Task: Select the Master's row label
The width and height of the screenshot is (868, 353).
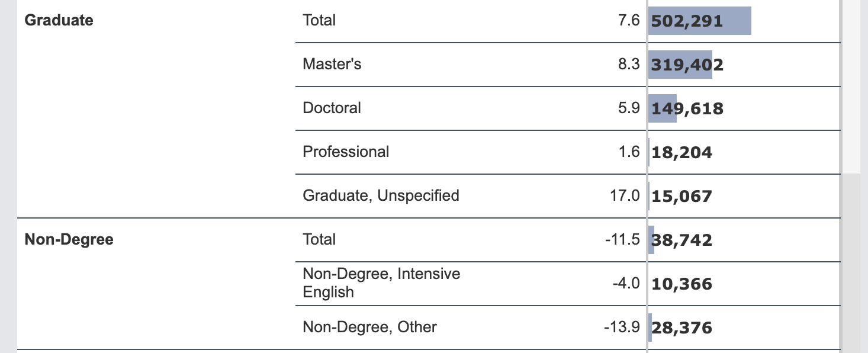Action: [332, 64]
